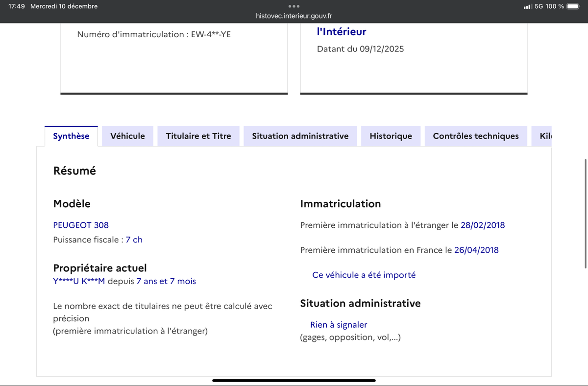Viewport: 588px width, 386px height.
Task: Click the Propriétaire actuel heading
Action: click(100, 268)
